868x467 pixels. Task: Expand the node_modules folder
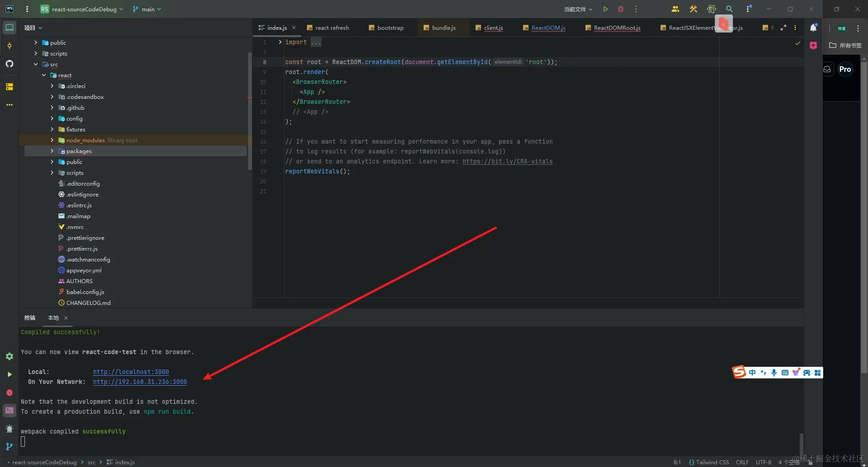tap(52, 140)
